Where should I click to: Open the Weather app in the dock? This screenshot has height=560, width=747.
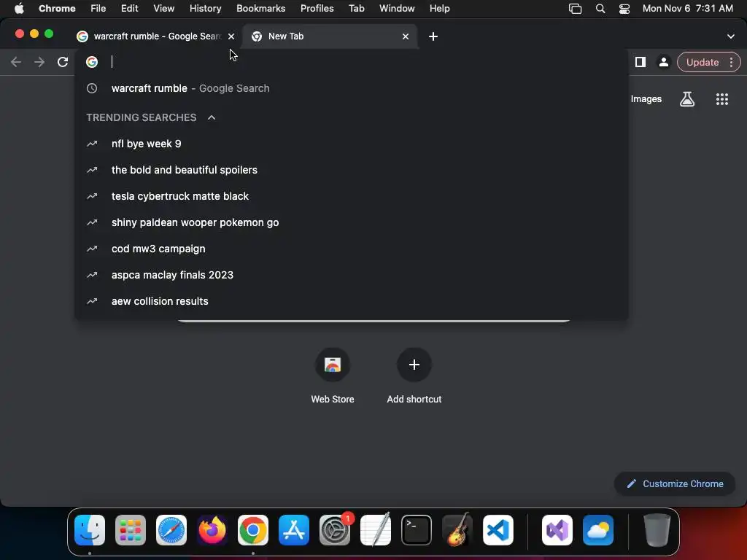pyautogui.click(x=598, y=530)
